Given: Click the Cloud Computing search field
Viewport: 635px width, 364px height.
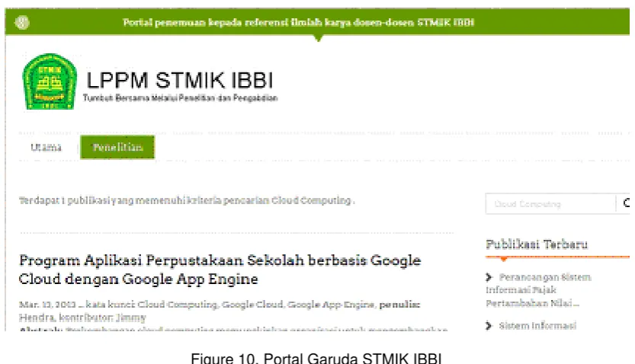Looking at the screenshot, I should click(x=550, y=204).
